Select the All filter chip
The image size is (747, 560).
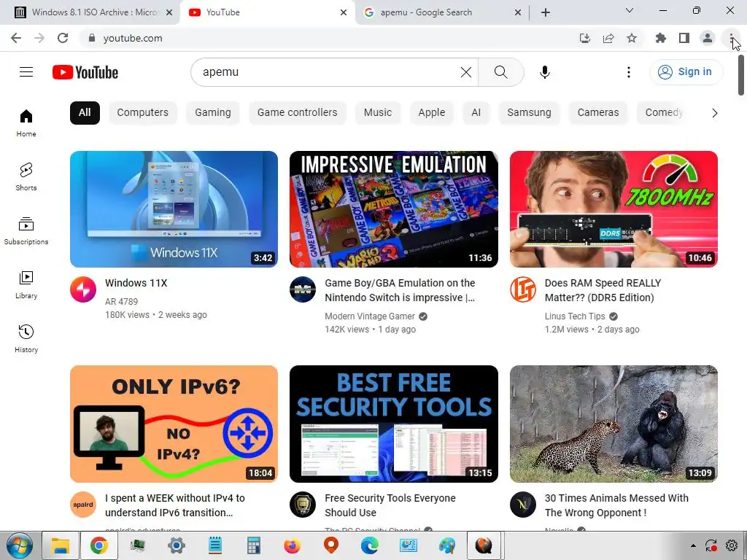[x=85, y=113]
